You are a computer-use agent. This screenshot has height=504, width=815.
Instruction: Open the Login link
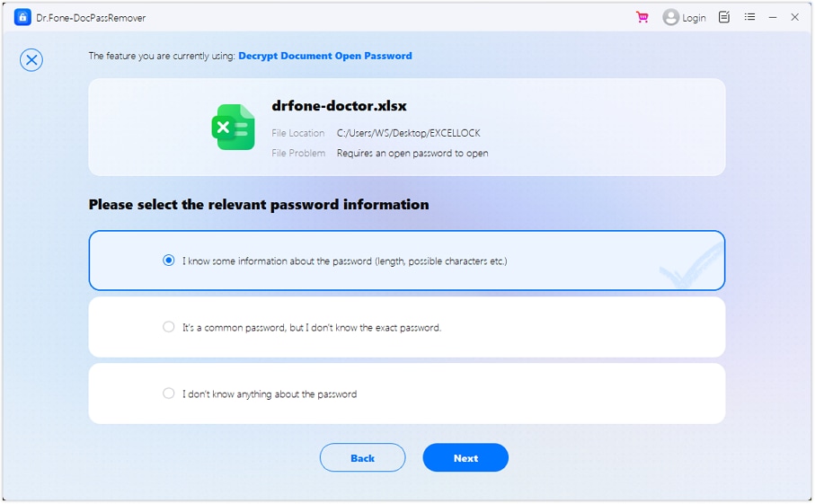pos(694,18)
